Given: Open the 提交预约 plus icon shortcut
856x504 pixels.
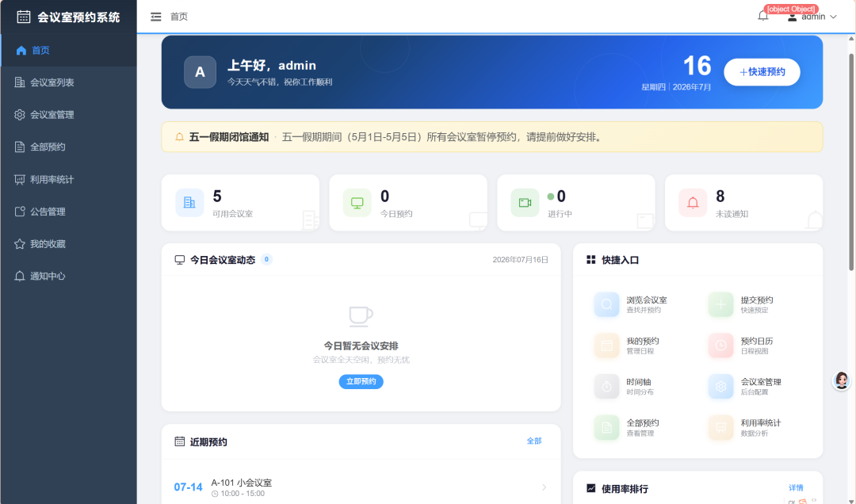Looking at the screenshot, I should 720,304.
